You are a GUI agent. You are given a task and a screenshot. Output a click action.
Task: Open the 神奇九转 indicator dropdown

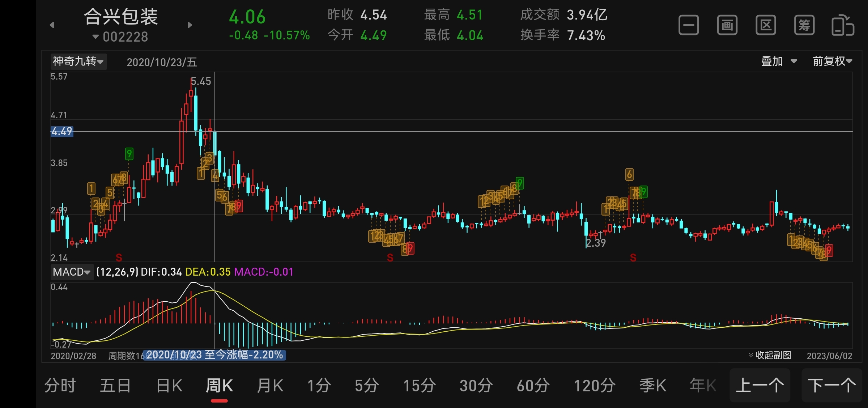[78, 61]
